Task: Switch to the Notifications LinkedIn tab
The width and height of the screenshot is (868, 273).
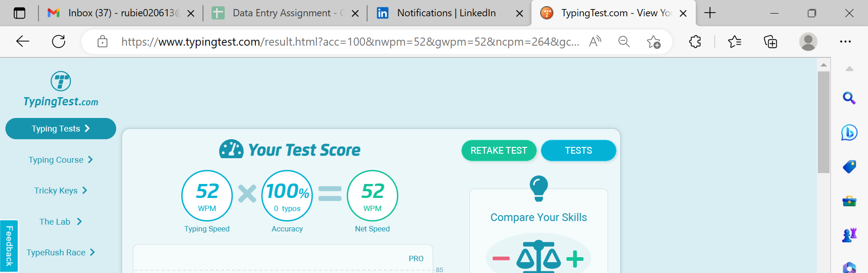Action: [449, 13]
